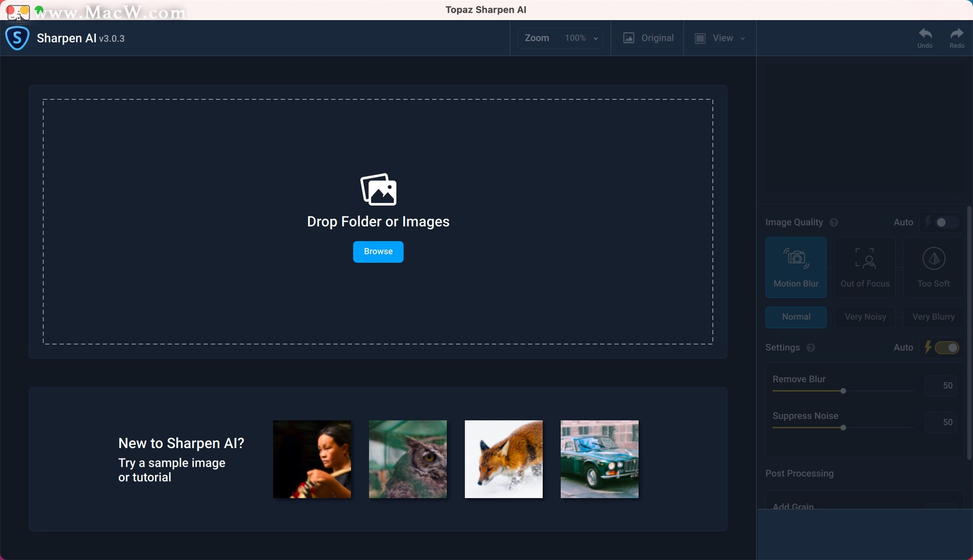Click the Redo button in toolbar

(x=957, y=37)
